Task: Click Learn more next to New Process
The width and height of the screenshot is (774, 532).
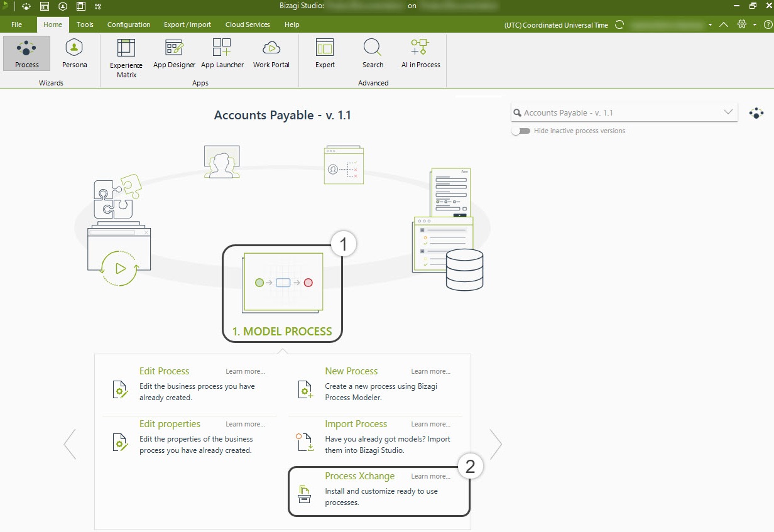Action: pyautogui.click(x=430, y=371)
